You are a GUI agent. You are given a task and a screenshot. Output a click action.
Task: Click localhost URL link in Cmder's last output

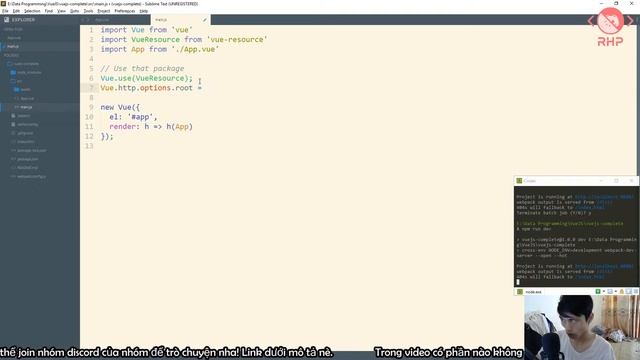(x=604, y=266)
